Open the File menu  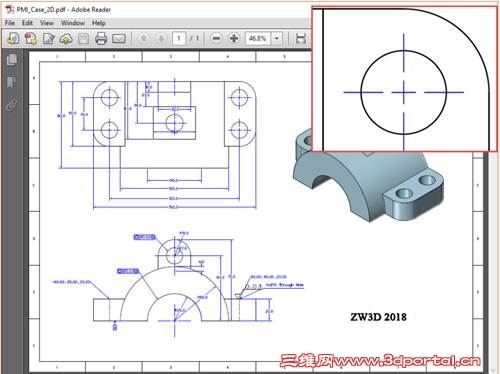tap(10, 23)
